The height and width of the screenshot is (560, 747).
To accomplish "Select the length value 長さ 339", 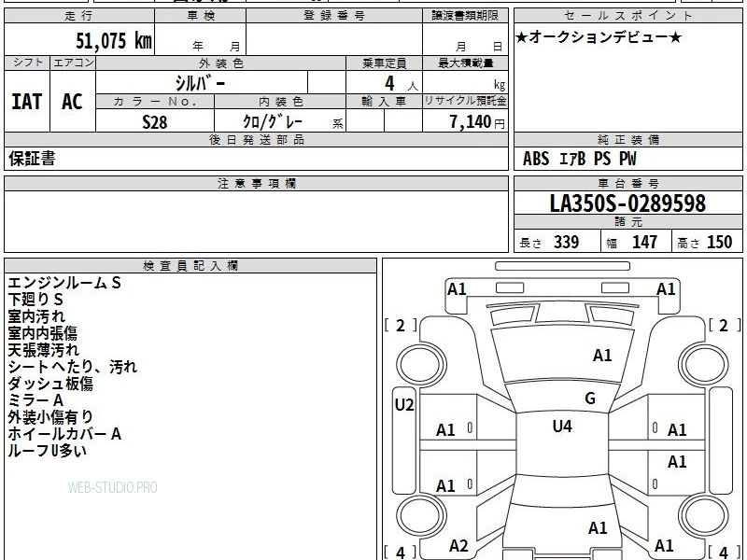I will [x=549, y=243].
